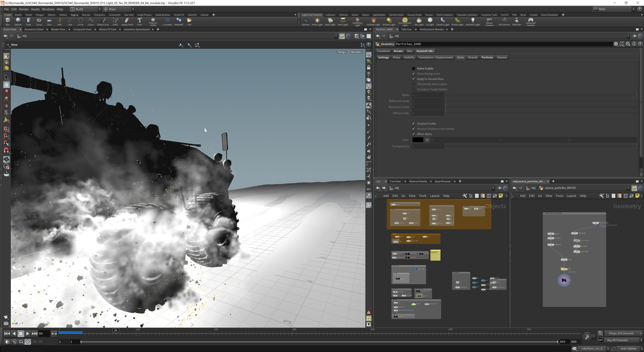Open the top-right Main take dropdown
This screenshot has width=644, height=352.
pos(614,9)
